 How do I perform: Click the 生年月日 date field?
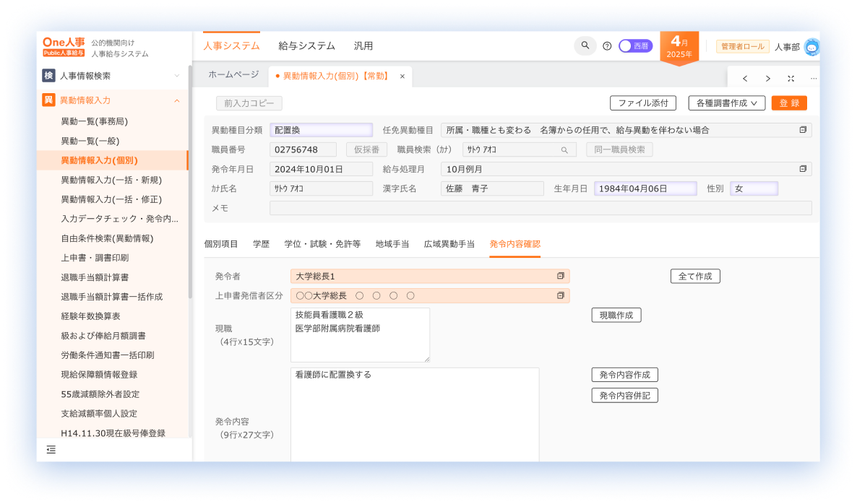[x=645, y=188]
